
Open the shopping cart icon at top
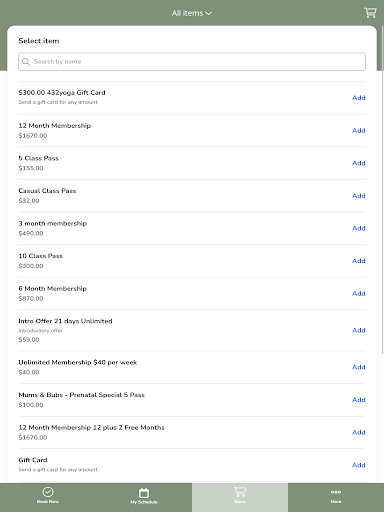click(370, 13)
